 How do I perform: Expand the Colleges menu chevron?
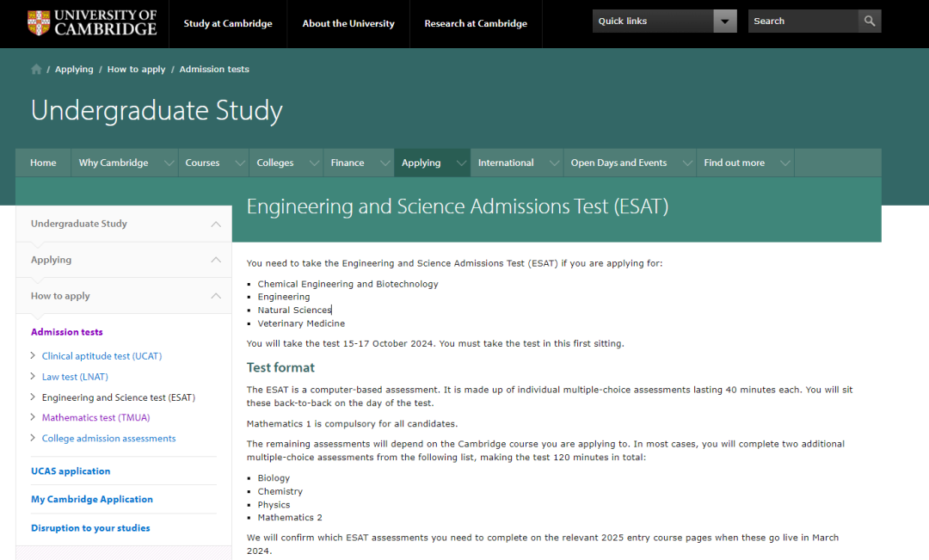tap(314, 163)
